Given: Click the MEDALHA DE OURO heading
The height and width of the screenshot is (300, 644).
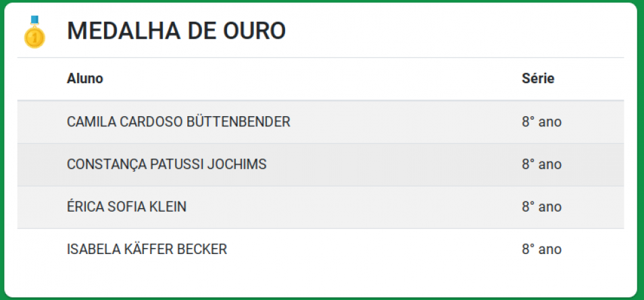Looking at the screenshot, I should pyautogui.click(x=176, y=31).
